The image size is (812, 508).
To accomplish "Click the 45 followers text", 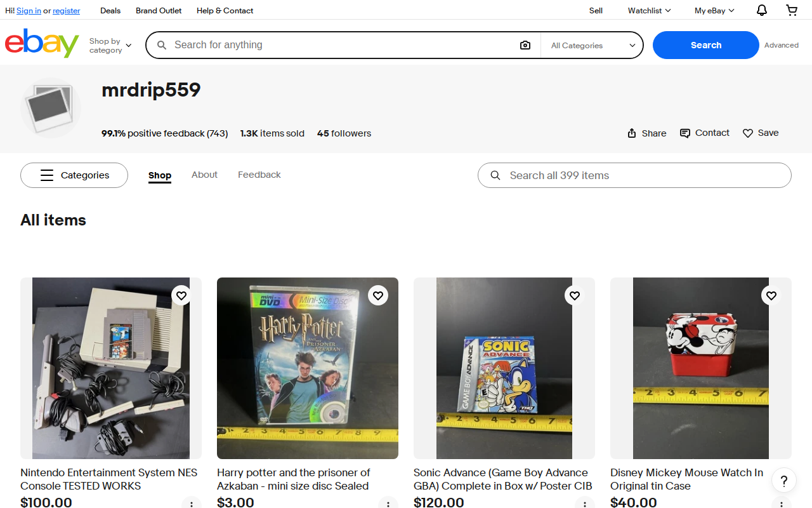I will 344,133.
